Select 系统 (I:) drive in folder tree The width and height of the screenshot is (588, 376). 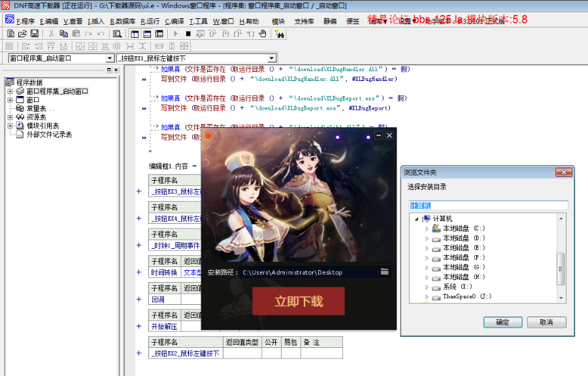(457, 287)
